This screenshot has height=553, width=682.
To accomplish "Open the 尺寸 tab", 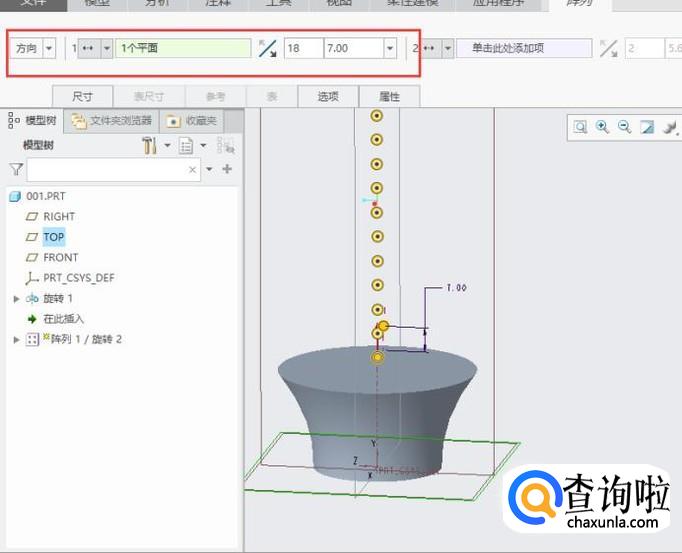I will pos(82,97).
